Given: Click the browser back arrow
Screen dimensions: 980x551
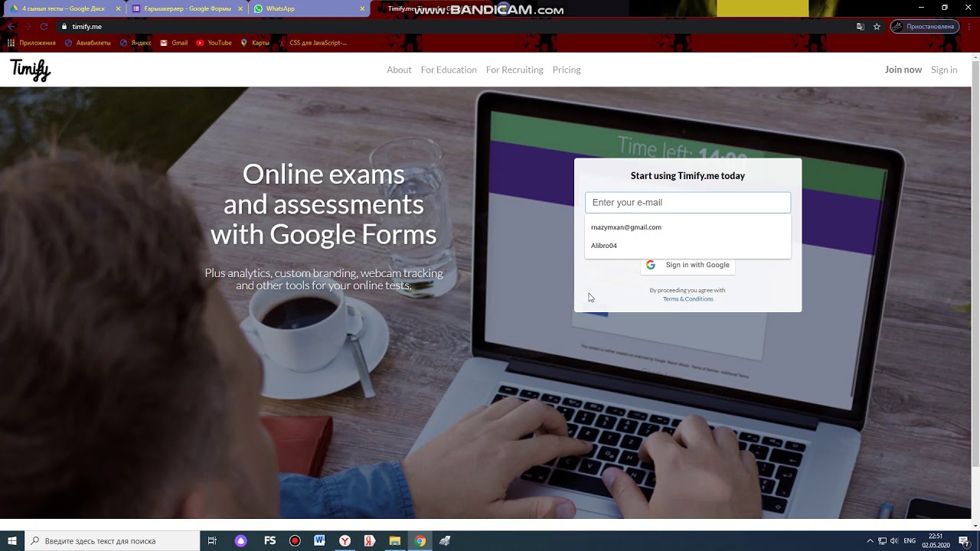Looking at the screenshot, I should tap(11, 26).
